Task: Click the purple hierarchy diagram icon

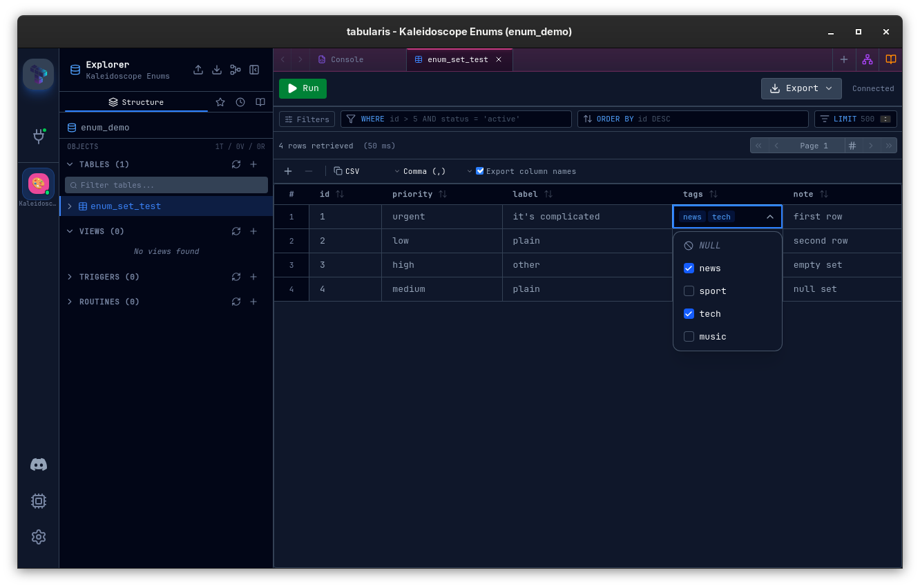Action: coord(868,59)
